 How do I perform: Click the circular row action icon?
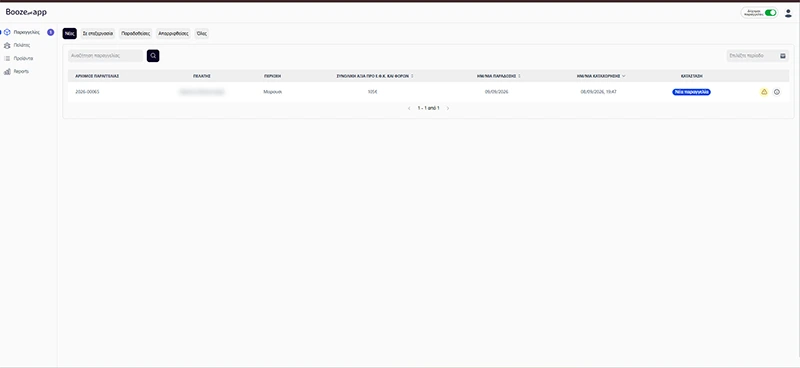point(777,92)
